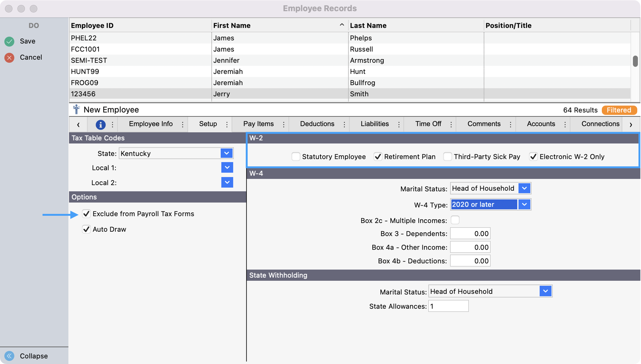Expand the W-4 Type dropdown
The width and height of the screenshot is (641, 364).
point(524,205)
